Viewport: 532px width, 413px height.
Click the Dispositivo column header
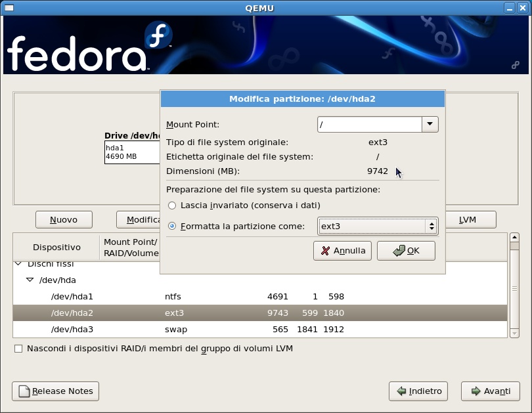tap(56, 248)
